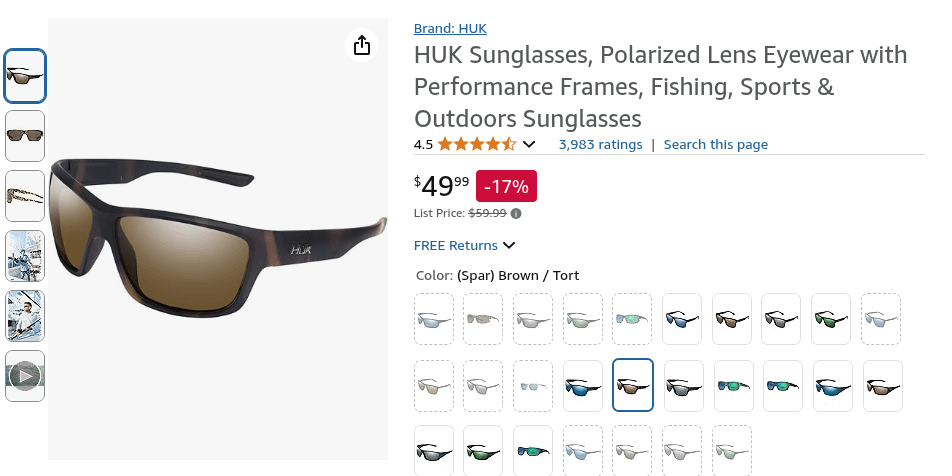Open the Brand: HUK link
The height and width of the screenshot is (476, 952).
coord(450,28)
